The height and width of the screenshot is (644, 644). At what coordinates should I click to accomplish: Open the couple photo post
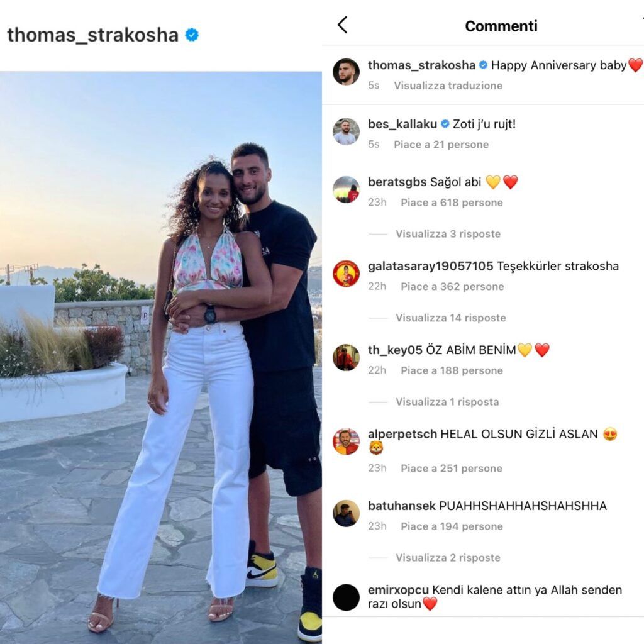[x=160, y=357]
